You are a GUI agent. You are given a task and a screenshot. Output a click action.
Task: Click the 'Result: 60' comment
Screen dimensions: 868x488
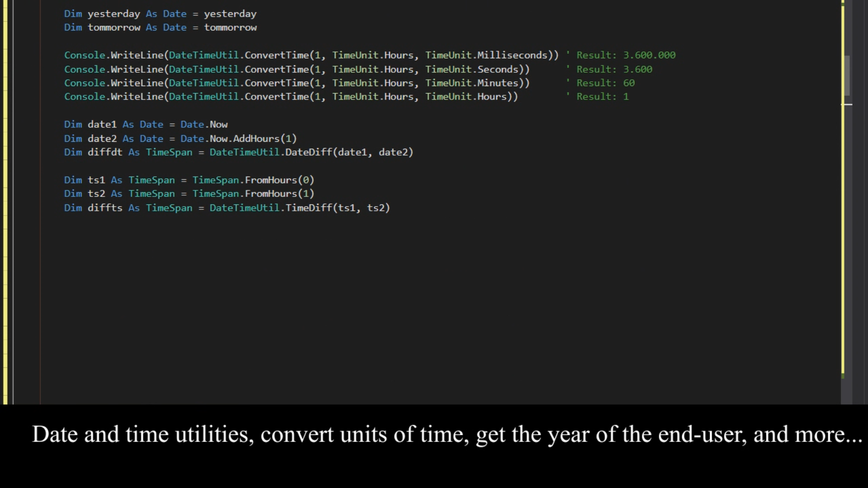click(x=605, y=83)
